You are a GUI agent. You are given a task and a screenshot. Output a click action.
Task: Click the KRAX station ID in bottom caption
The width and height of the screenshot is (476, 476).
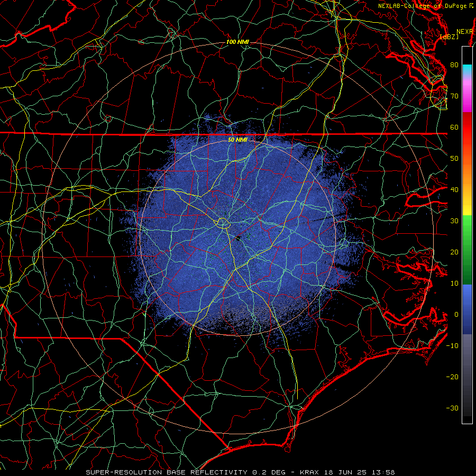pos(309,472)
